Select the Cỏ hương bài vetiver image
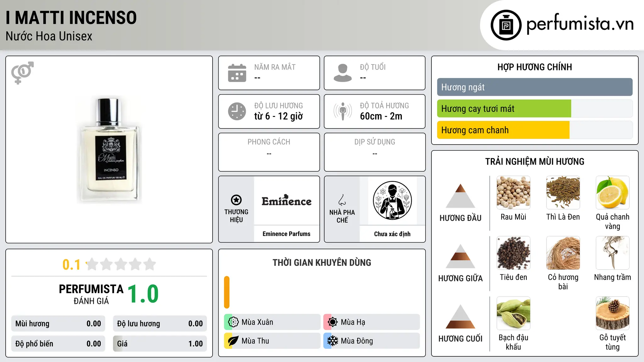This screenshot has width=644, height=362. [563, 253]
